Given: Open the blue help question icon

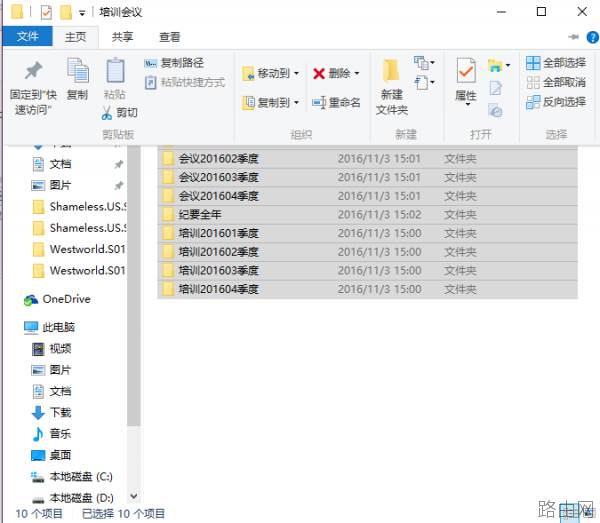Looking at the screenshot, I should (x=592, y=37).
